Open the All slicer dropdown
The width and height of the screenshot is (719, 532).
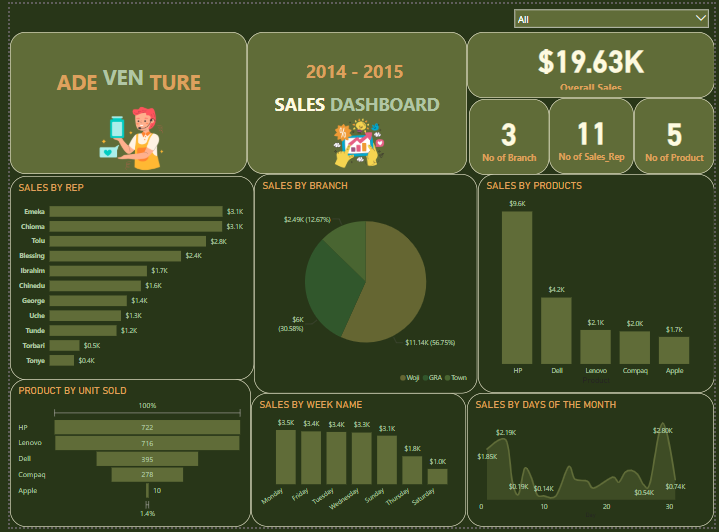(610, 19)
